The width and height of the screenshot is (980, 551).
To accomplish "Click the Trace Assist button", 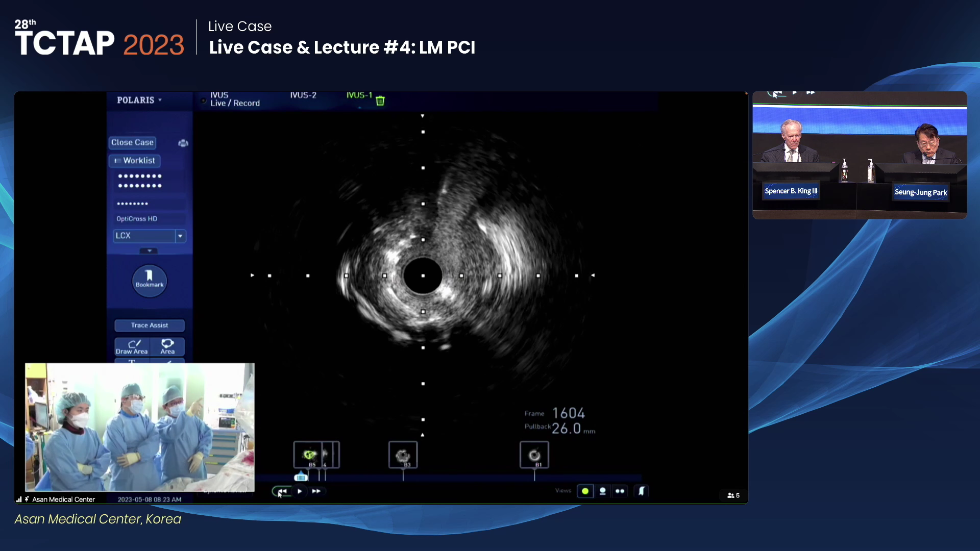I will (150, 325).
